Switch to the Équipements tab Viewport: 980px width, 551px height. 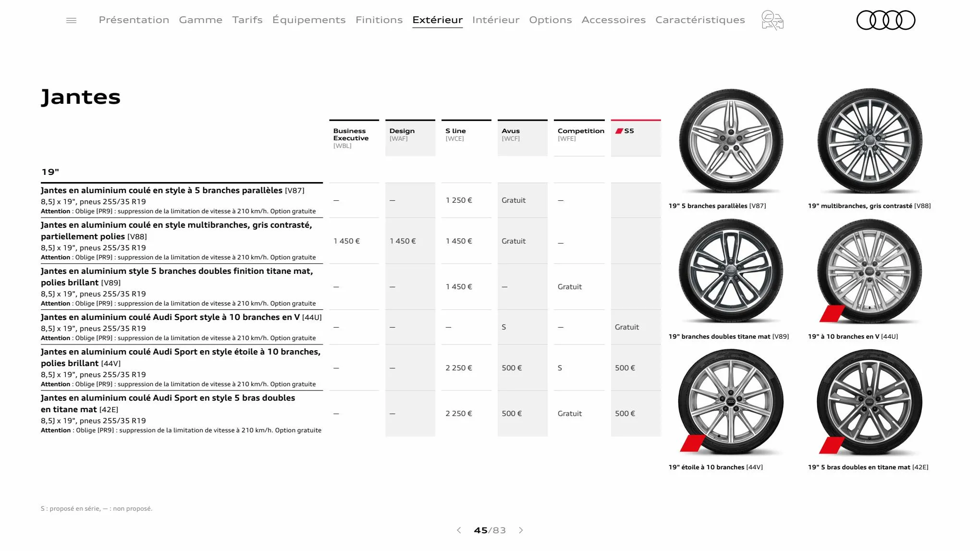(x=309, y=20)
